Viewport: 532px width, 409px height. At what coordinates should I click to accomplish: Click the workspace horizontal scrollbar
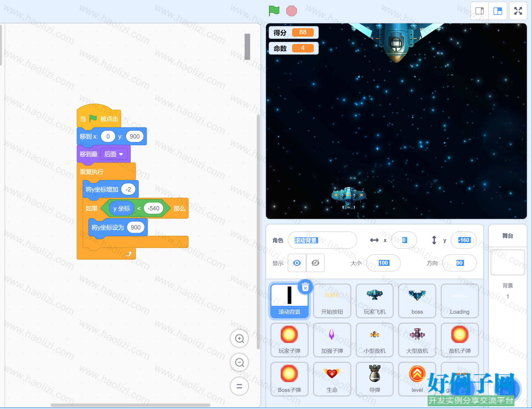point(130,405)
